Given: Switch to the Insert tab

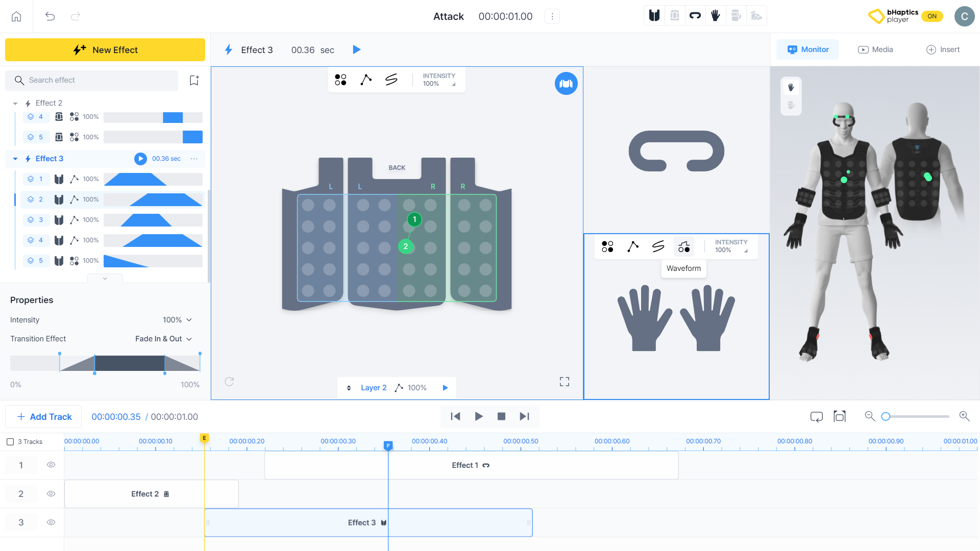Looking at the screenshot, I should (943, 49).
